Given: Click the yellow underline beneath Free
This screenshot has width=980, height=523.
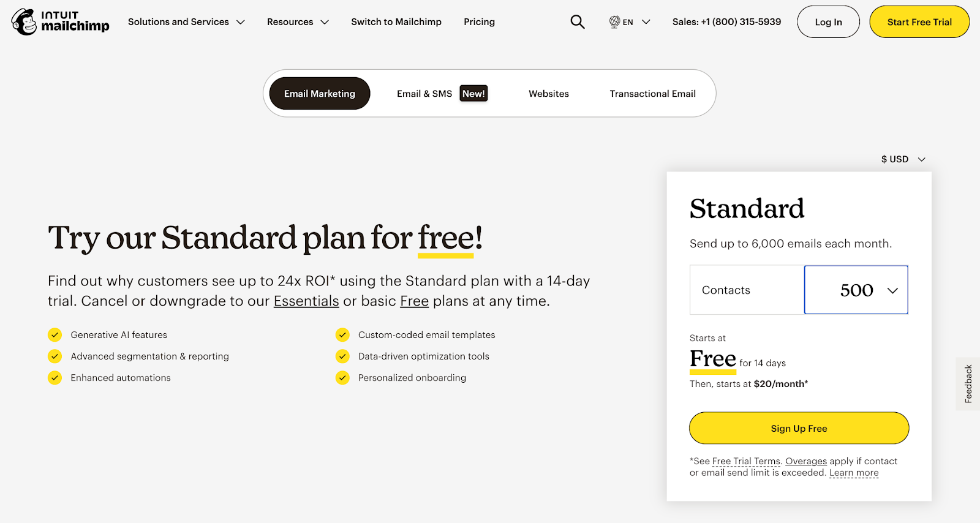Looking at the screenshot, I should [x=712, y=372].
